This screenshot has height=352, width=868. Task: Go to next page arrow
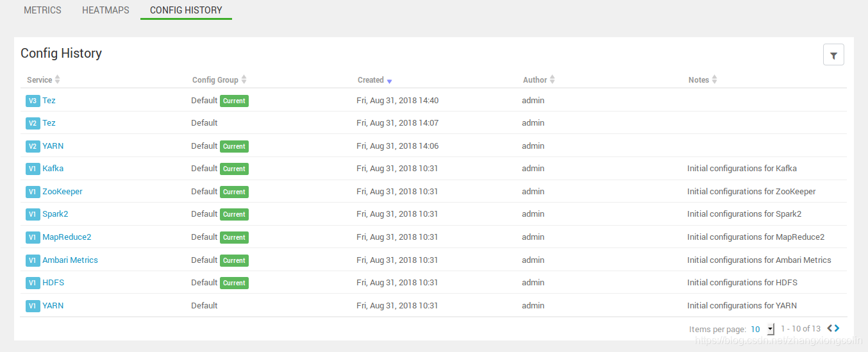(x=837, y=328)
